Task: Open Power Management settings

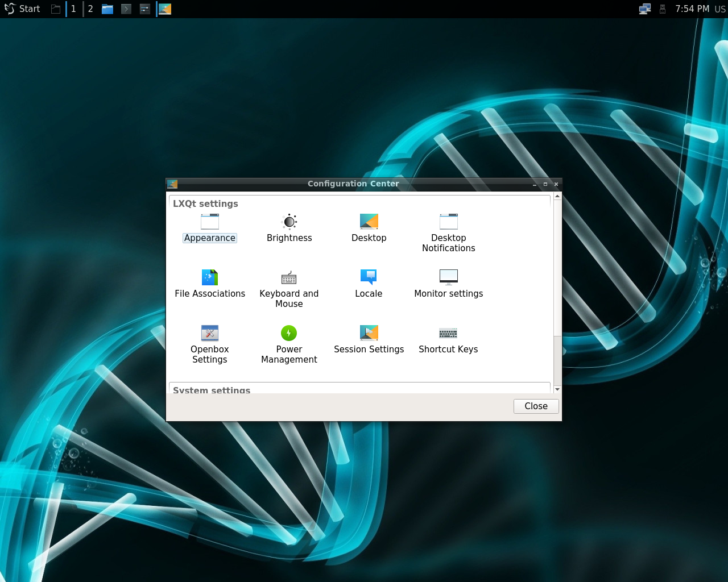Action: point(289,344)
